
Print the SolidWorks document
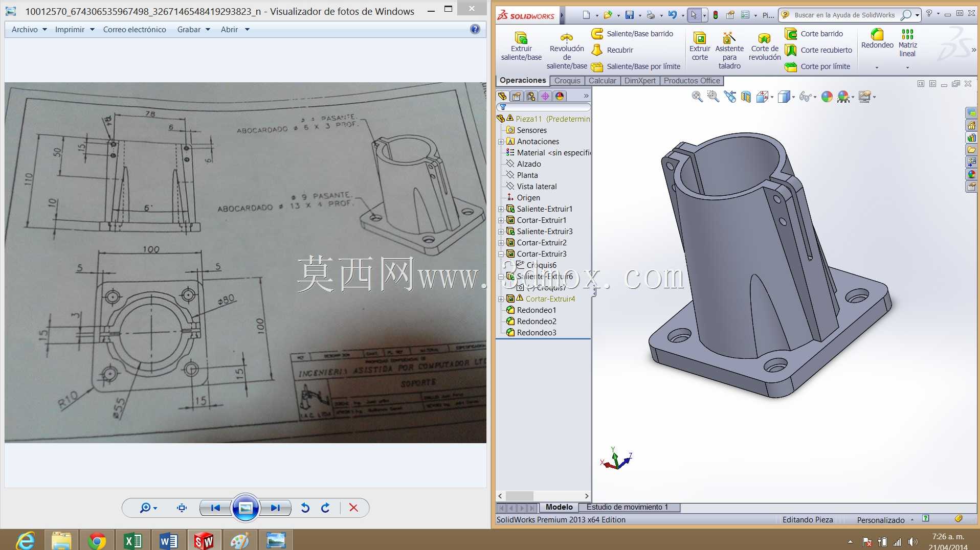point(651,15)
